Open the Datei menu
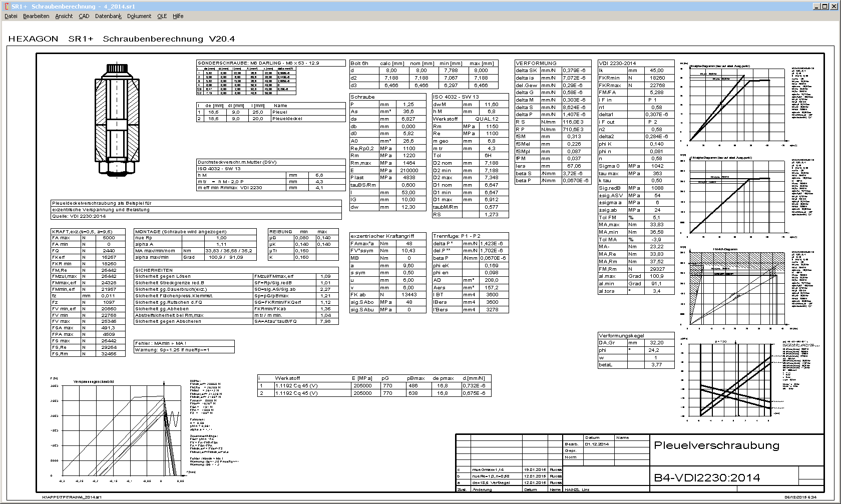Screen dimensions: 841x504 [x=11, y=16]
